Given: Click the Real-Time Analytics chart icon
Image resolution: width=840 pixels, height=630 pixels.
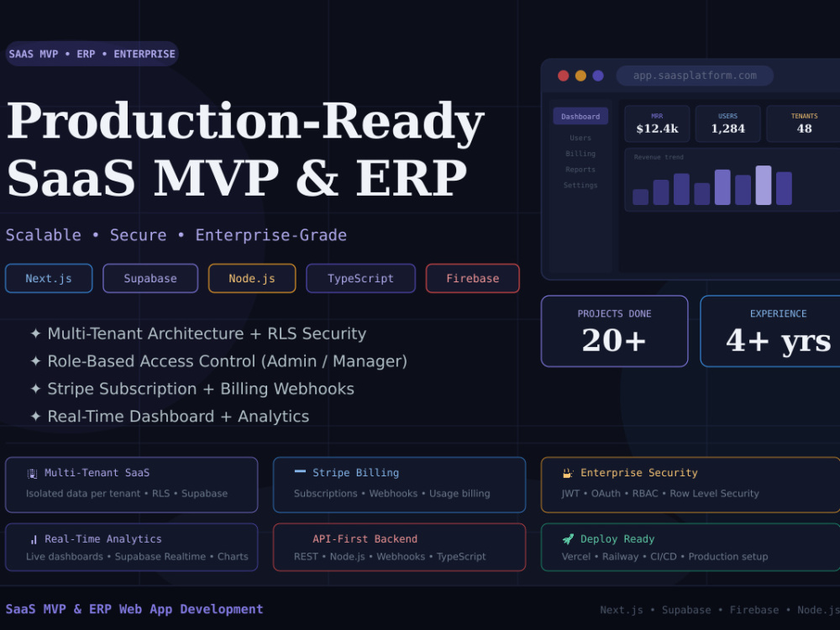Looking at the screenshot, I should (34, 539).
